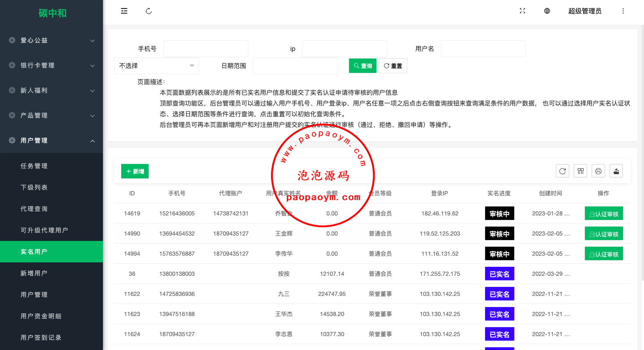Collapse the sidebar with the menu fold icon
This screenshot has height=350, width=644.
[x=124, y=11]
